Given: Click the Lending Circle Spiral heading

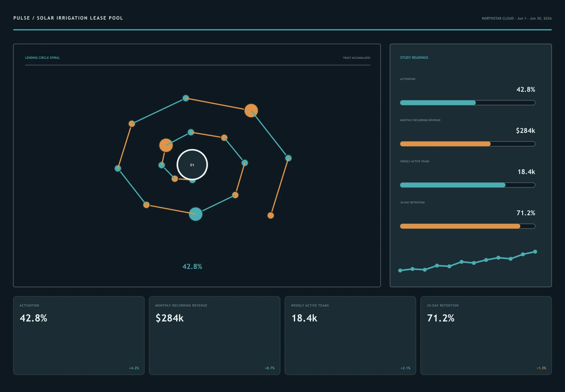Looking at the screenshot, I should [42, 58].
